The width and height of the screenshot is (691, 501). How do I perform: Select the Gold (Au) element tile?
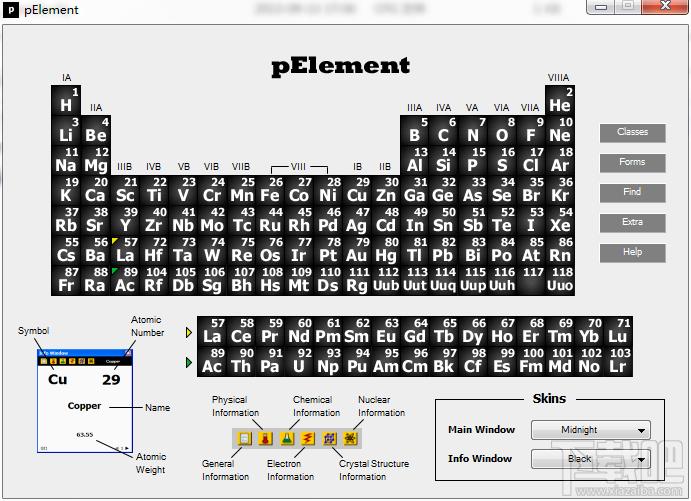[x=357, y=250]
